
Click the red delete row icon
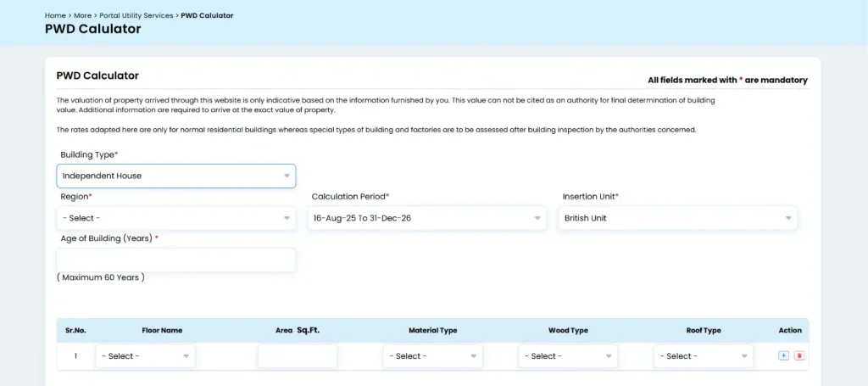798,356
